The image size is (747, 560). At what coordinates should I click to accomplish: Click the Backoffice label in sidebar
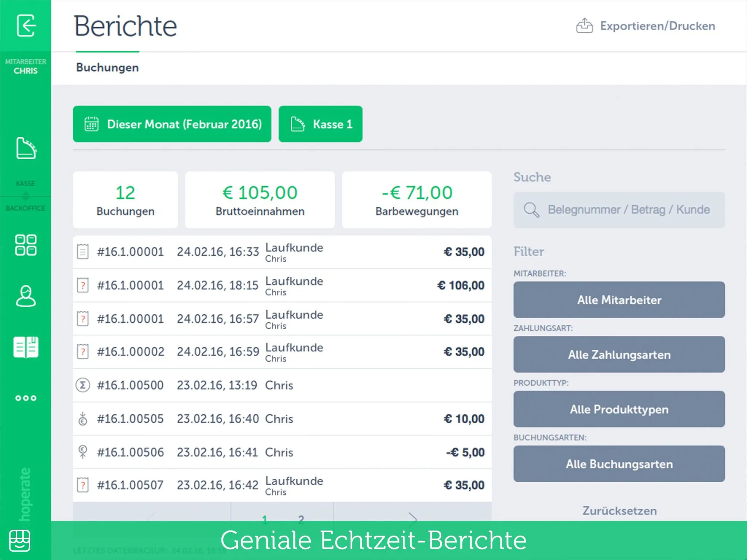pyautogui.click(x=26, y=208)
